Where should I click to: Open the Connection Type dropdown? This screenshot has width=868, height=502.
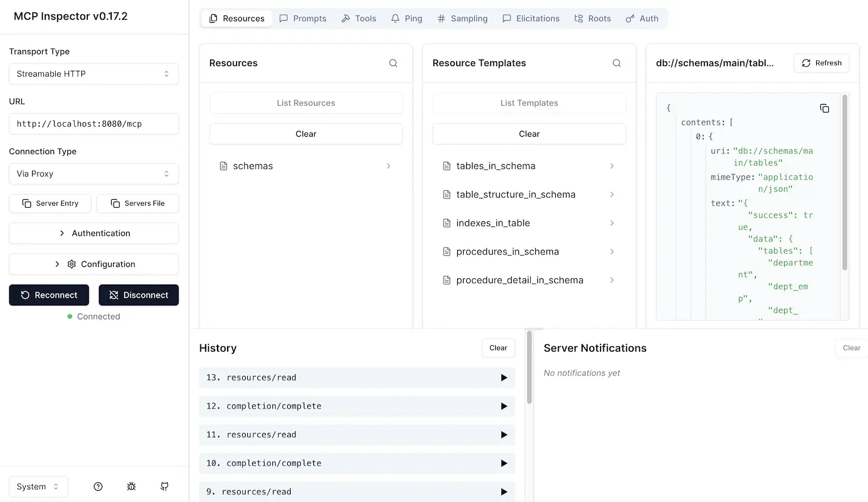[93, 174]
